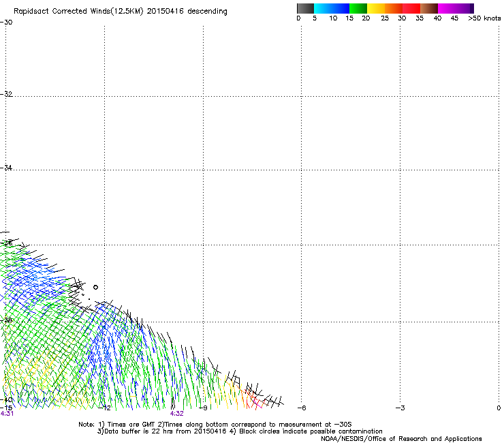Image resolution: width=504 pixels, height=443 pixels.
Task: Click the red 30-35 knots legend color
Action: pos(411,8)
